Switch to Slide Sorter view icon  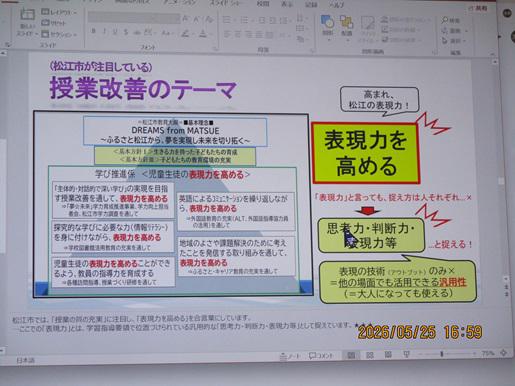click(x=370, y=355)
